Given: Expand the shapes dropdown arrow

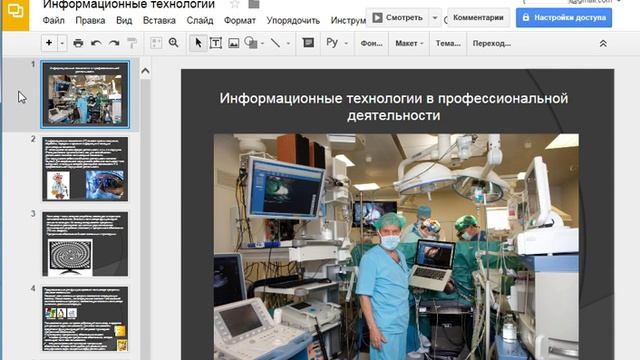Looking at the screenshot, I should 262,43.
